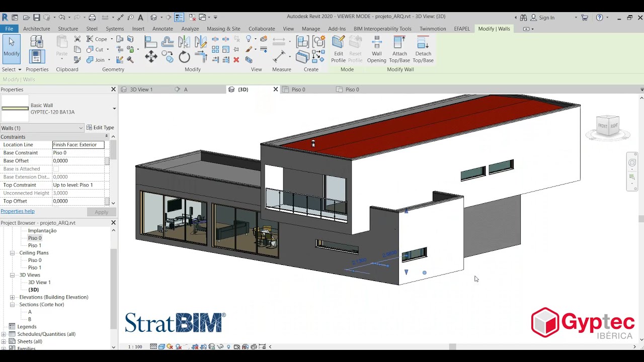This screenshot has height=362, width=644.
Task: Select the Move tool
Action: point(151,56)
